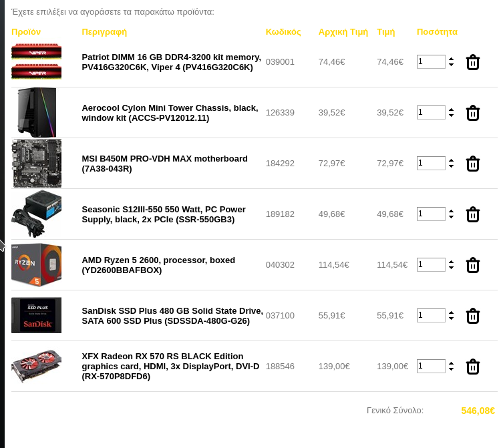Click the Προϊόν column header
This screenshot has width=501, height=448.
click(x=26, y=32)
